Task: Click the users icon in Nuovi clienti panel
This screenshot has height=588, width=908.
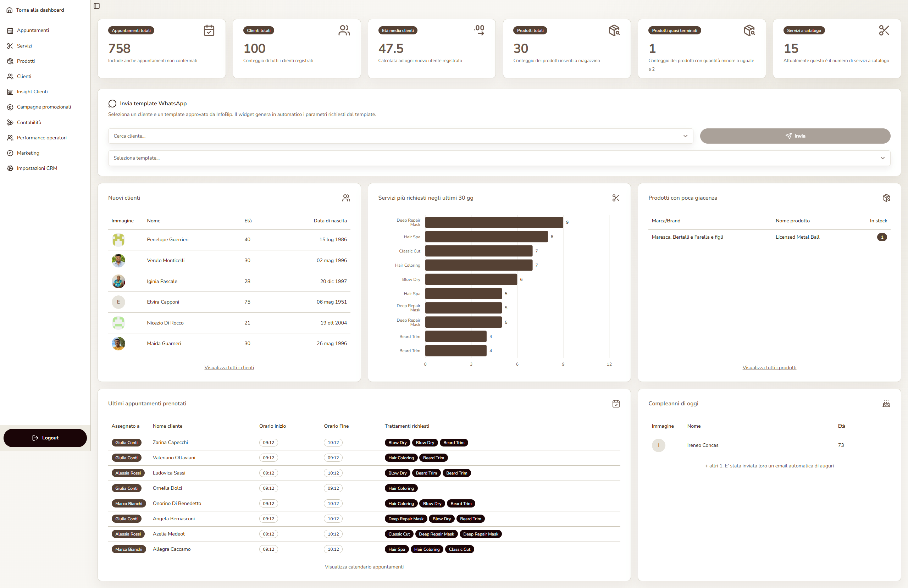Action: pyautogui.click(x=346, y=198)
